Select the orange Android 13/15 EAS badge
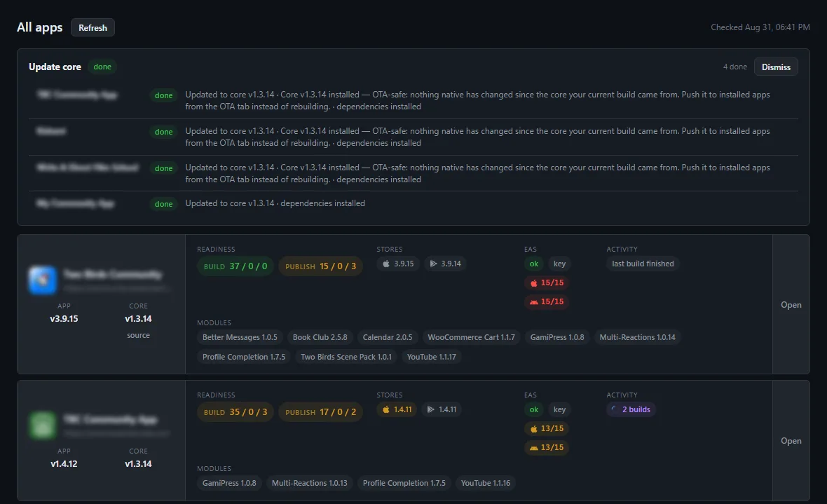This screenshot has height=504, width=827. click(x=547, y=447)
